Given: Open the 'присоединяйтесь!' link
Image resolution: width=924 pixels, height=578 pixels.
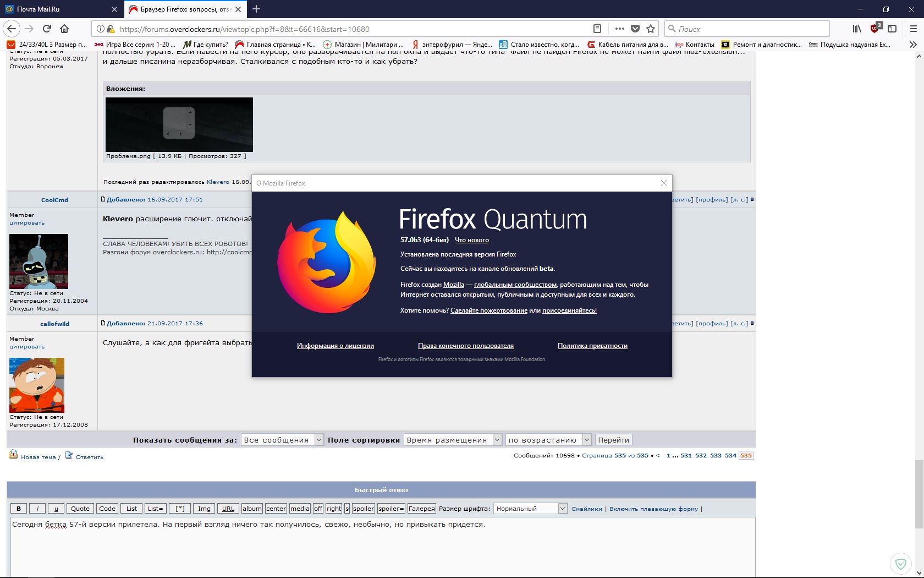Looking at the screenshot, I should pyautogui.click(x=569, y=310).
